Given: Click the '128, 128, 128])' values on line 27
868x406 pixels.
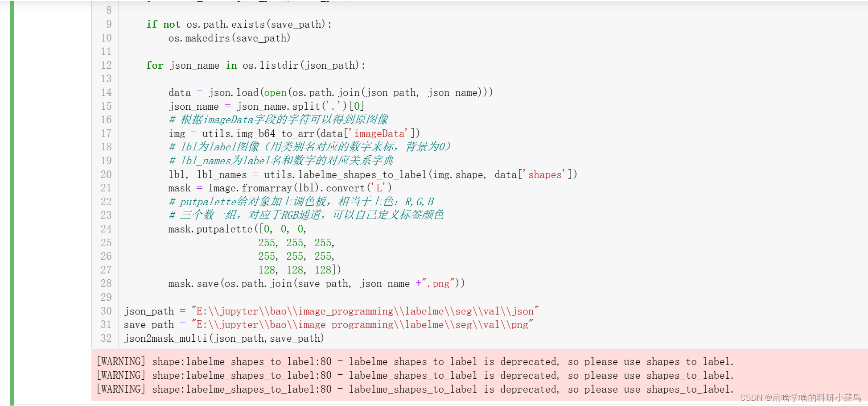Looking at the screenshot, I should click(x=300, y=270).
